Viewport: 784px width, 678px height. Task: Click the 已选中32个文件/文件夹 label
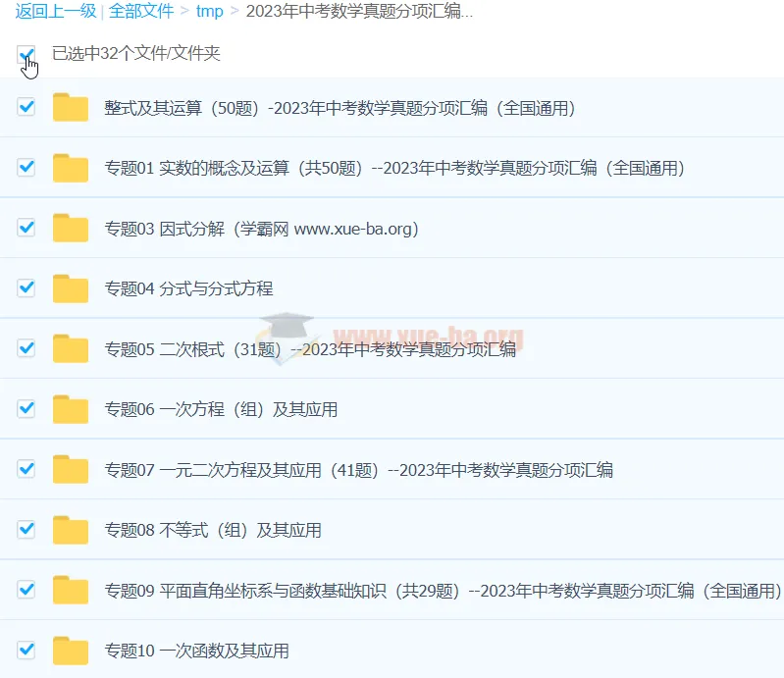[x=136, y=54]
